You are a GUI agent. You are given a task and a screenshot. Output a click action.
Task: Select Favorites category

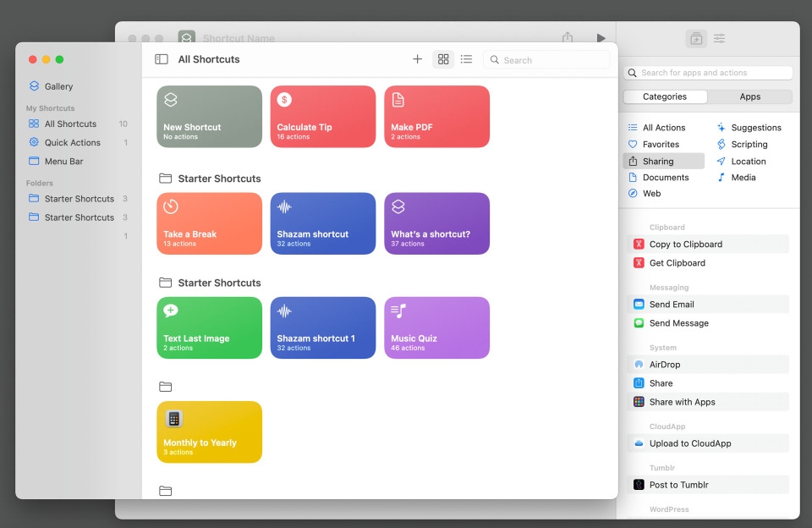(x=654, y=144)
